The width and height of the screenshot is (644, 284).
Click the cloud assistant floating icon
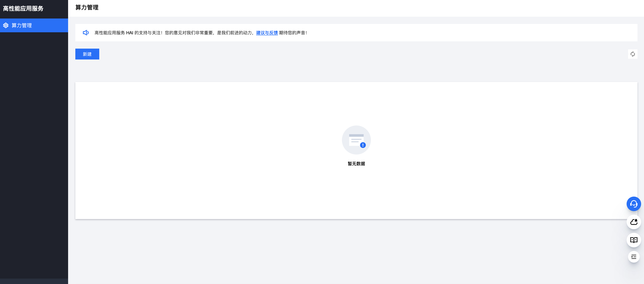[x=633, y=222]
